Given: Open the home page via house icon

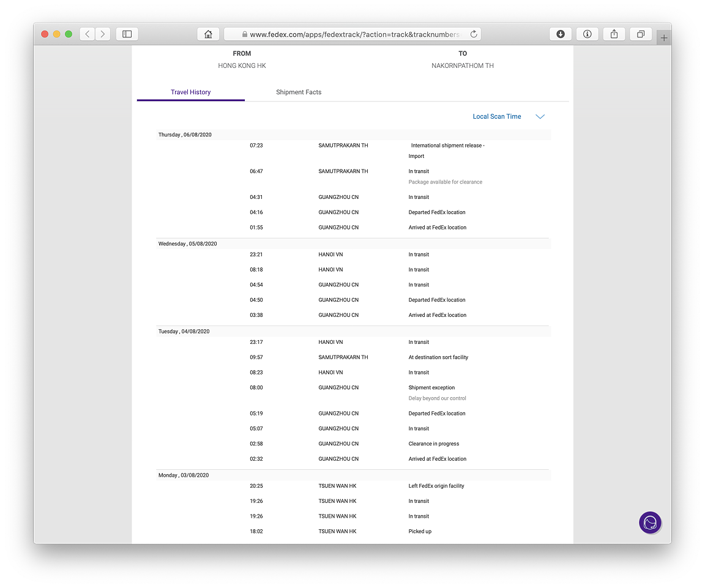Looking at the screenshot, I should pos(208,34).
